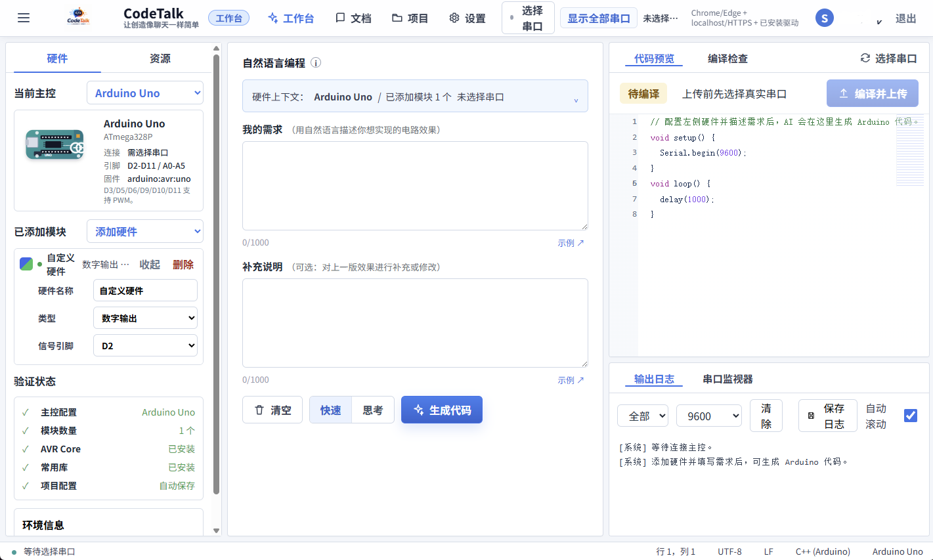
Task: Switch to the 编译检查 tab
Action: [727, 58]
